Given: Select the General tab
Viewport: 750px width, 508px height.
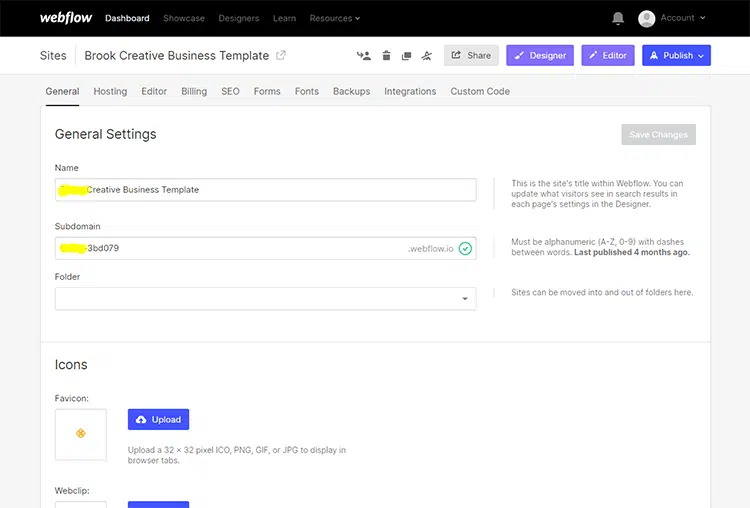Looking at the screenshot, I should tap(62, 91).
